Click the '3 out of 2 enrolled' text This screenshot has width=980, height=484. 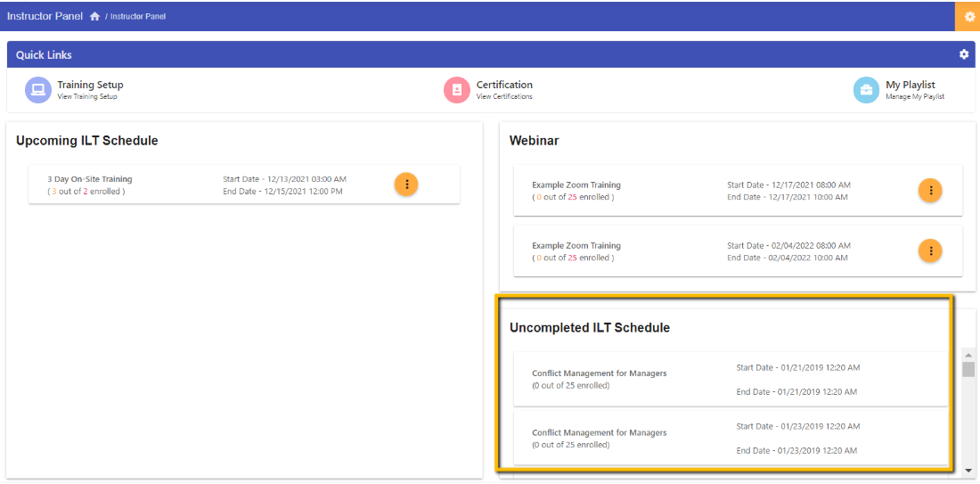(86, 192)
